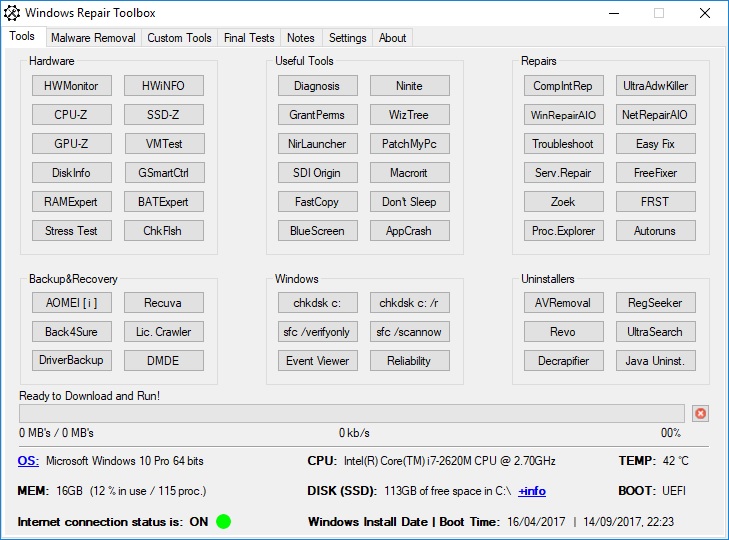Launch Autoruns from Repairs group
The image size is (729, 540).
[x=655, y=231]
